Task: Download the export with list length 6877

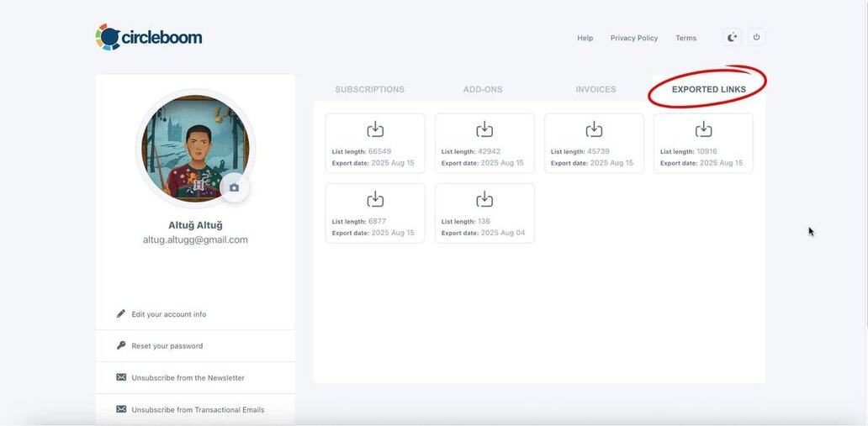Action: pyautogui.click(x=375, y=199)
